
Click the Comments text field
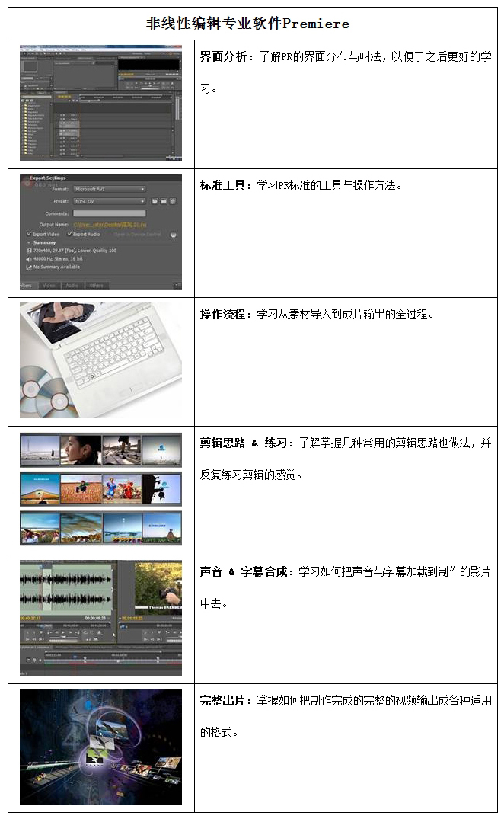(x=109, y=213)
